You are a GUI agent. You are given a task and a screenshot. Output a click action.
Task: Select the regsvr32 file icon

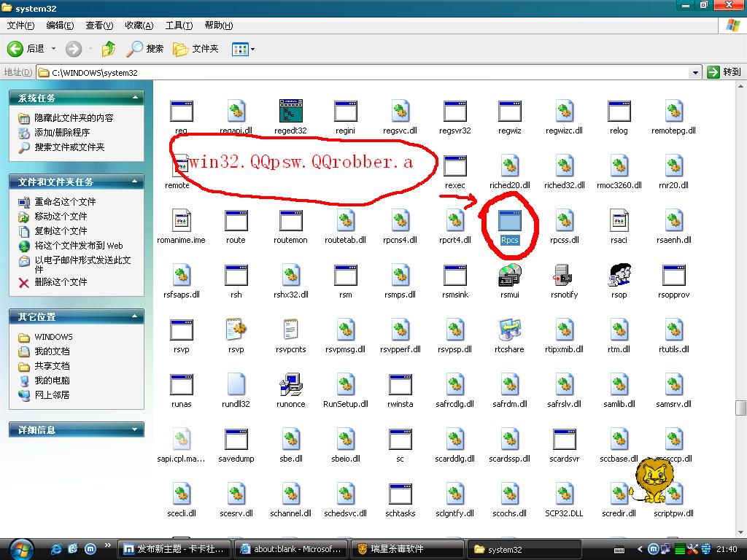455,111
